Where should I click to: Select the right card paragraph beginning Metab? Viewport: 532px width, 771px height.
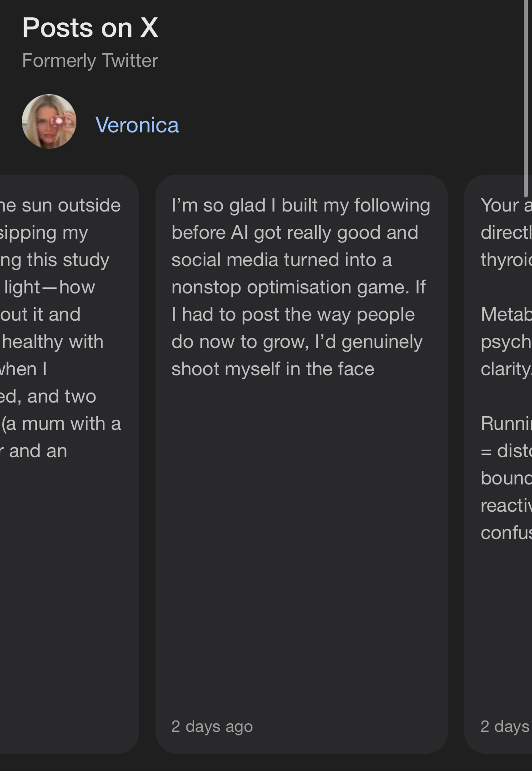coord(506,342)
